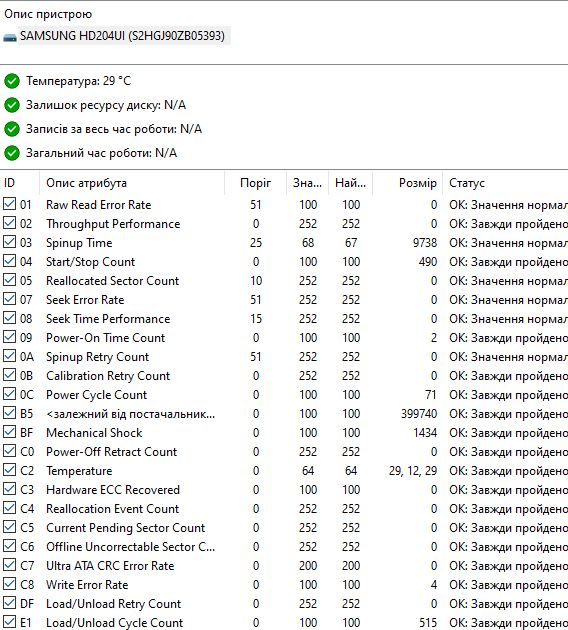
Task: Toggle the E1 Load/Unload Cycle Count checkbox
Action: (10, 622)
